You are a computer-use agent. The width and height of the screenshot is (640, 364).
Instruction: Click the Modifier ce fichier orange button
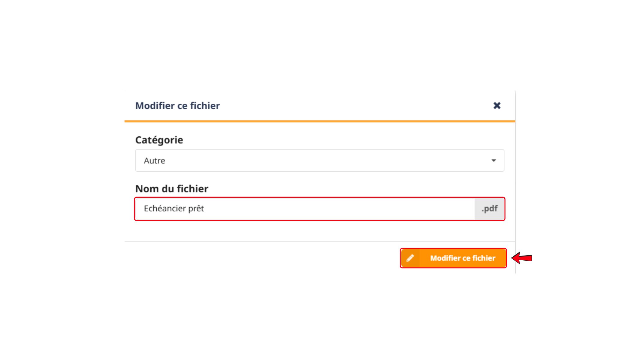pos(453,258)
